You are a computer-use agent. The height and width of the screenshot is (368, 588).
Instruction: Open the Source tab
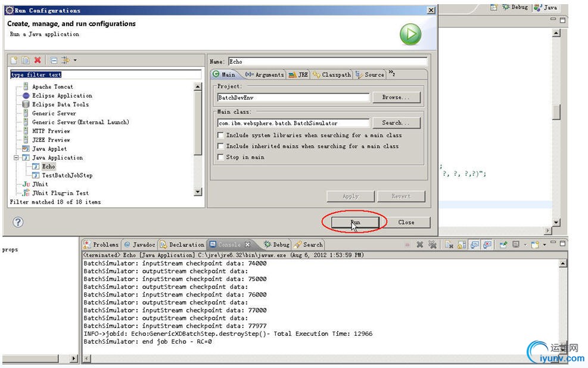point(371,74)
